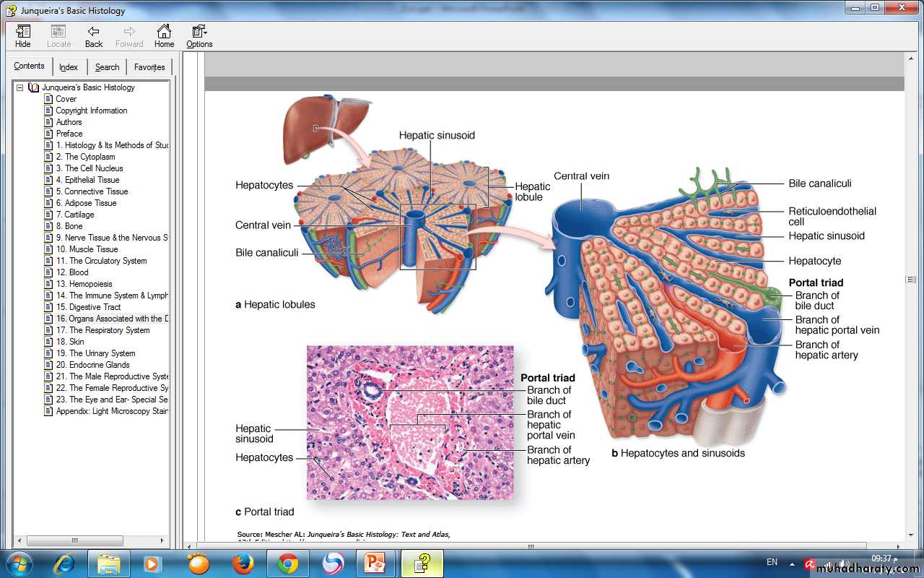This screenshot has width=924, height=578.
Task: Click the EN language indicator in tray
Action: pos(772,562)
